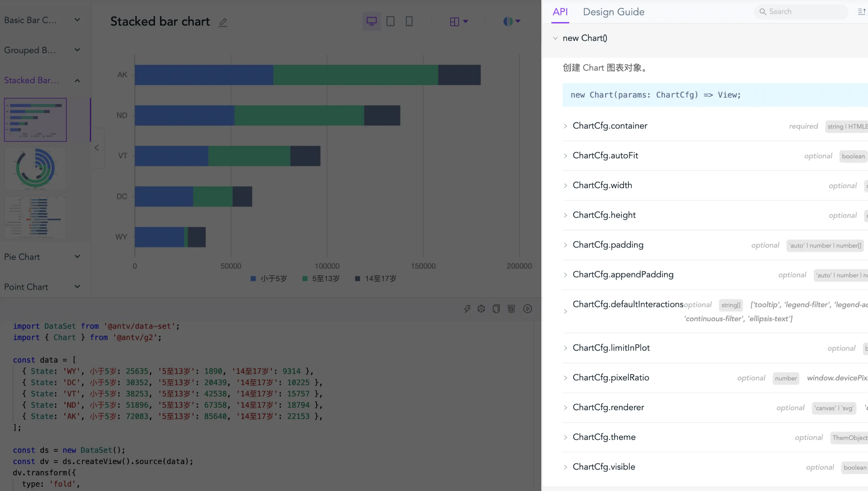Click the pencil edit icon beside chart title
The image size is (868, 491).
223,22
